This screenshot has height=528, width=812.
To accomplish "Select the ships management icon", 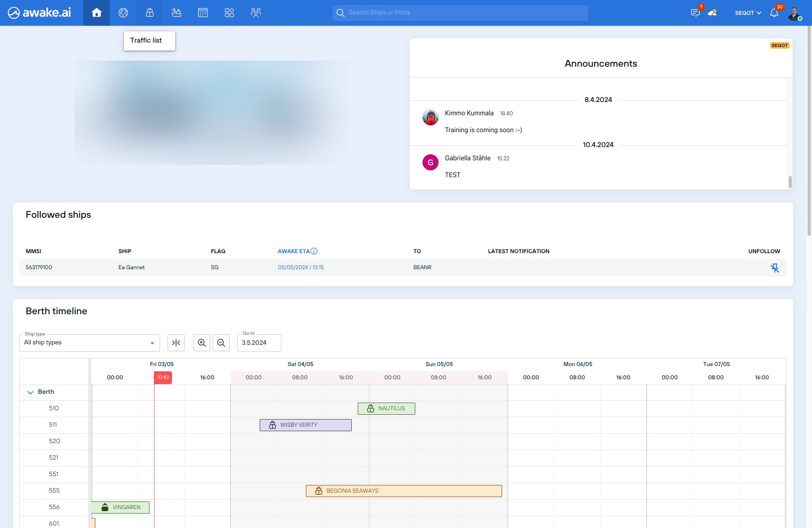I will coord(149,12).
